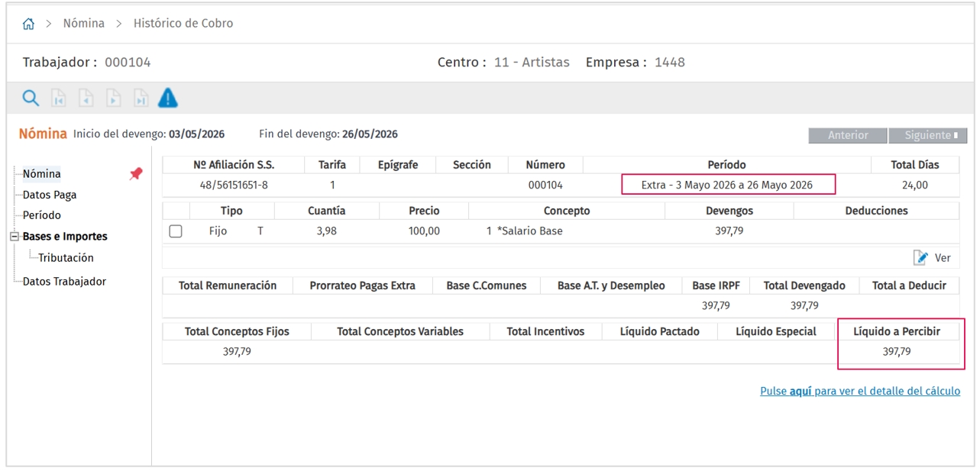This screenshot has width=980, height=471.
Task: Click the Líquido a Percibir amount
Action: 897,352
